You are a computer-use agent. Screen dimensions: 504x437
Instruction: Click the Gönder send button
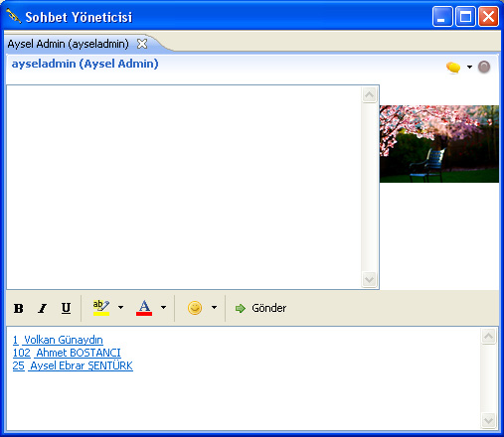point(260,308)
